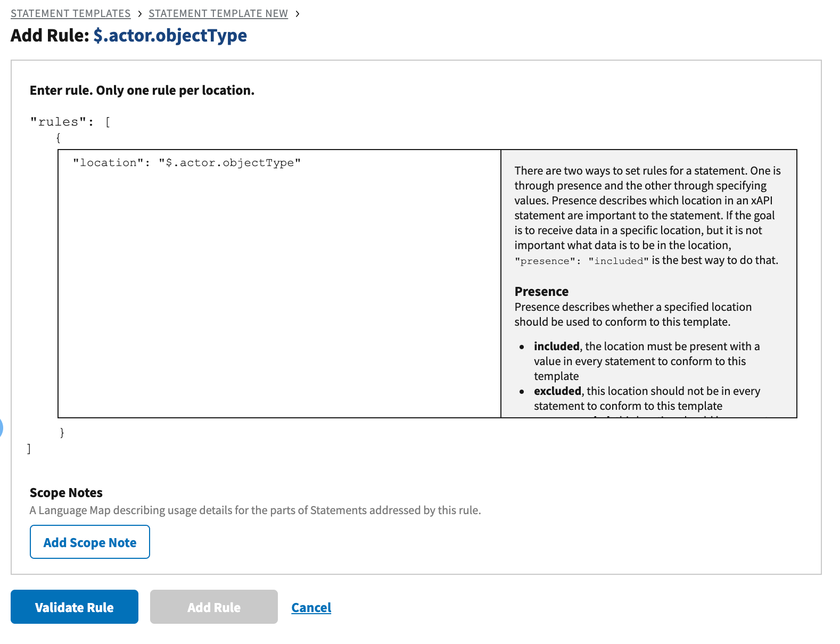Image resolution: width=840 pixels, height=644 pixels.
Task: Open the Statement Templates breadcrumb link
Action: pos(70,14)
